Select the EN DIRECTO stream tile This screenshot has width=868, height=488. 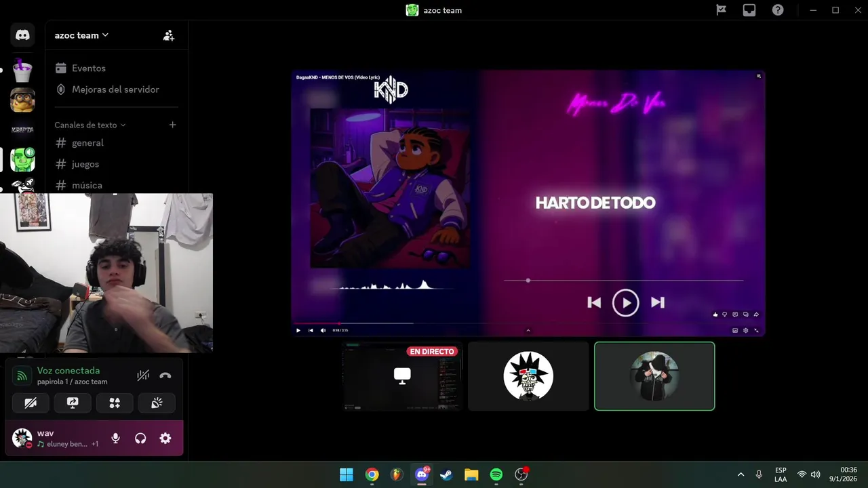pyautogui.click(x=402, y=376)
